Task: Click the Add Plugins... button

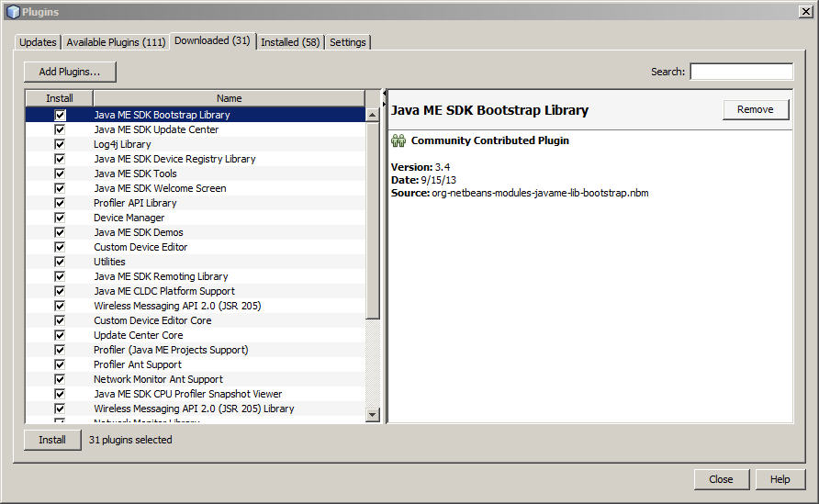Action: [70, 72]
